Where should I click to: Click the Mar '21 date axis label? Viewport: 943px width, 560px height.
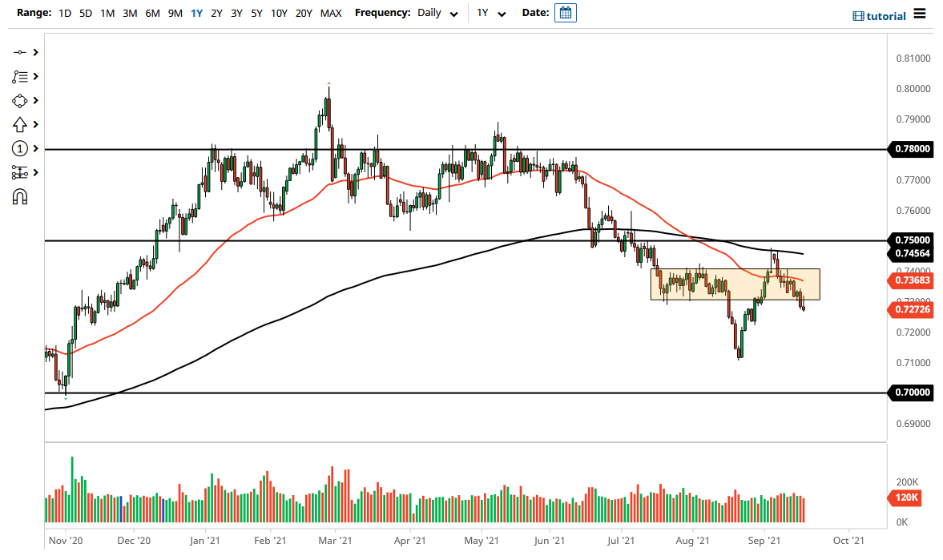335,541
